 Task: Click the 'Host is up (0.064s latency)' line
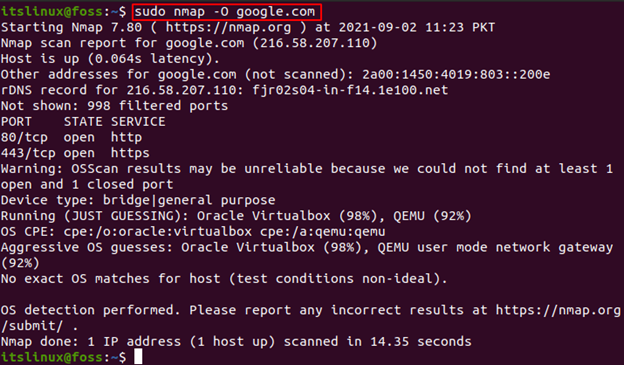(x=110, y=59)
